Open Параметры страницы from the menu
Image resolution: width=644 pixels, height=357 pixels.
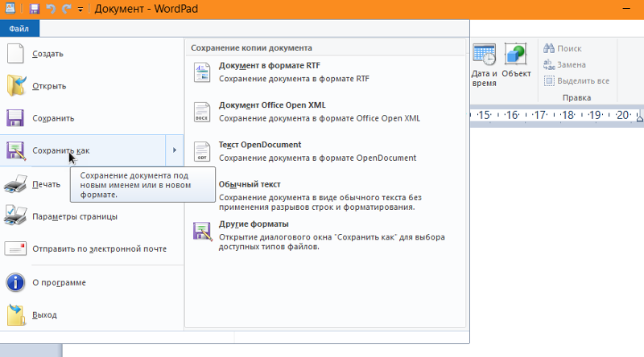click(x=75, y=216)
